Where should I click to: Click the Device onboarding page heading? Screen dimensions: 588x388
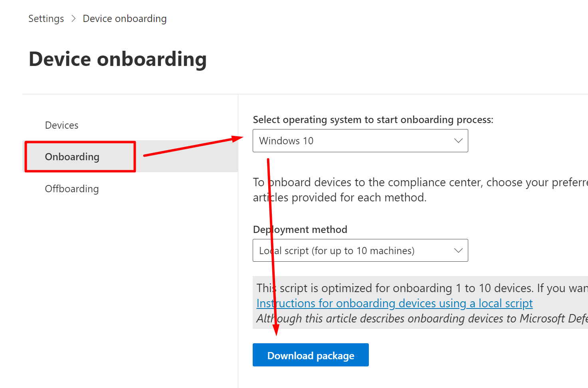pyautogui.click(x=118, y=59)
